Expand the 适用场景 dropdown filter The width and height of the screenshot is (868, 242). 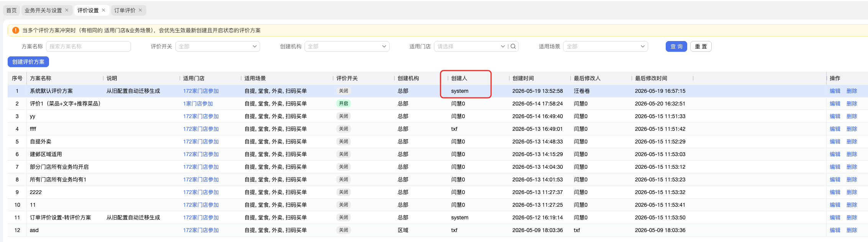tap(606, 46)
